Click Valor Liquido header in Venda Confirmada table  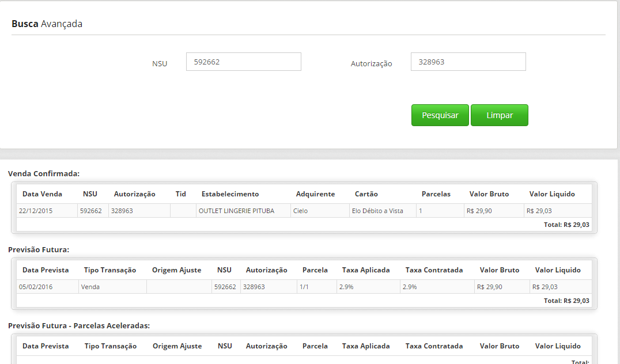click(x=552, y=194)
